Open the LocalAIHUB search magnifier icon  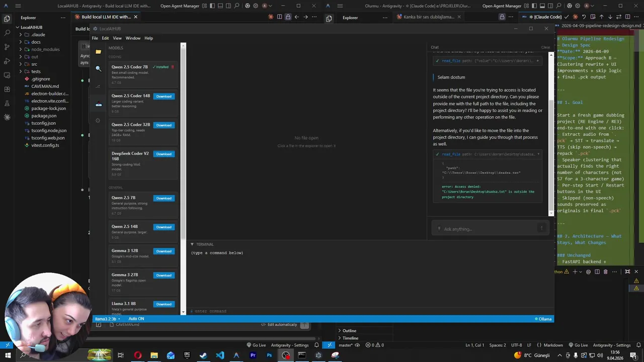98,69
